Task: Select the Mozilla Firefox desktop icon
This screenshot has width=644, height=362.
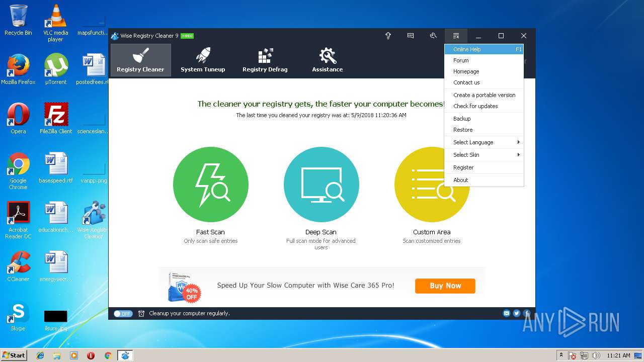Action: [18, 69]
